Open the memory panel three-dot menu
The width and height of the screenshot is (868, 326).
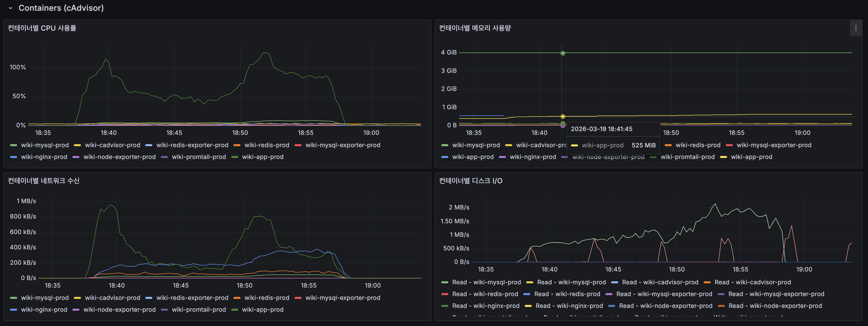point(855,28)
